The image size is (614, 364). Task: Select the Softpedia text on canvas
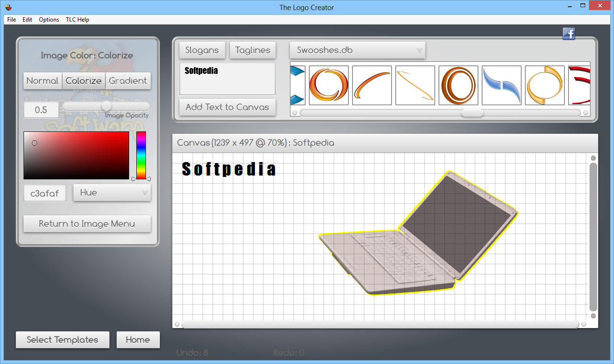pos(229,169)
